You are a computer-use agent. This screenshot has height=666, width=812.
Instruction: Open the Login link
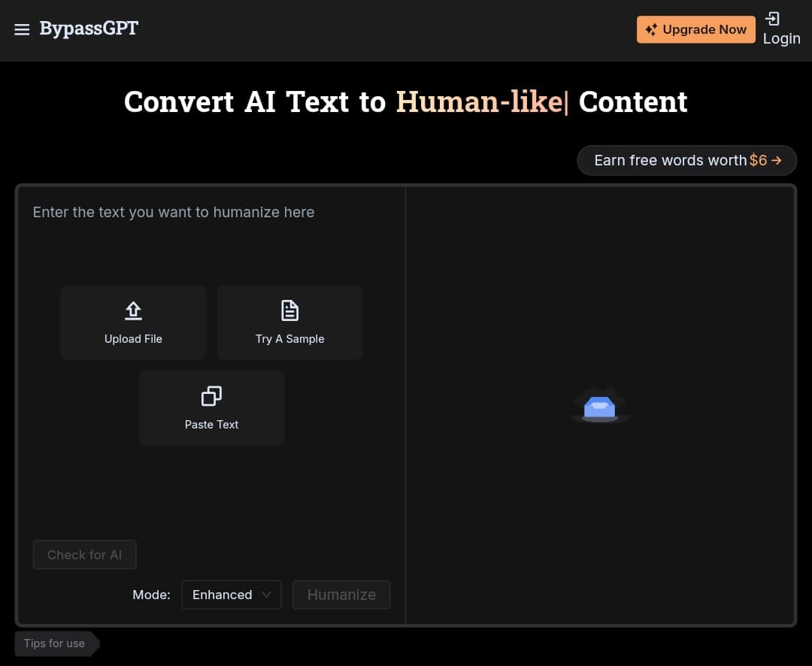click(x=781, y=39)
